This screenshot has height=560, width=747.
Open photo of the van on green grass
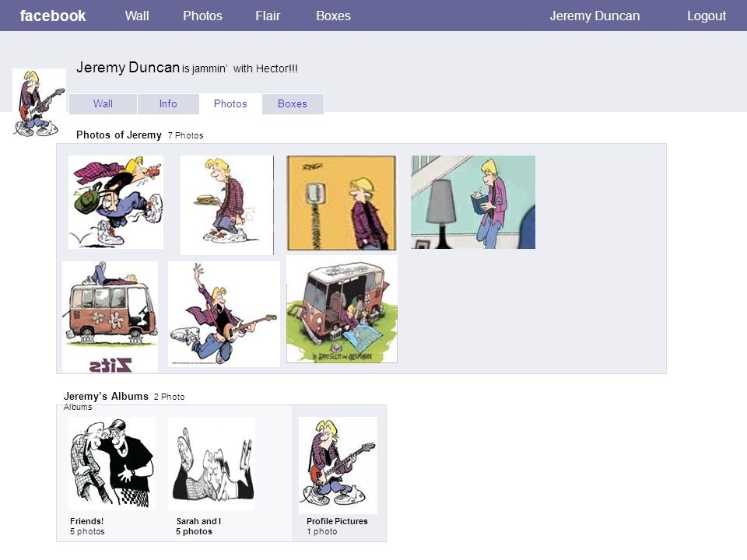[x=342, y=309]
